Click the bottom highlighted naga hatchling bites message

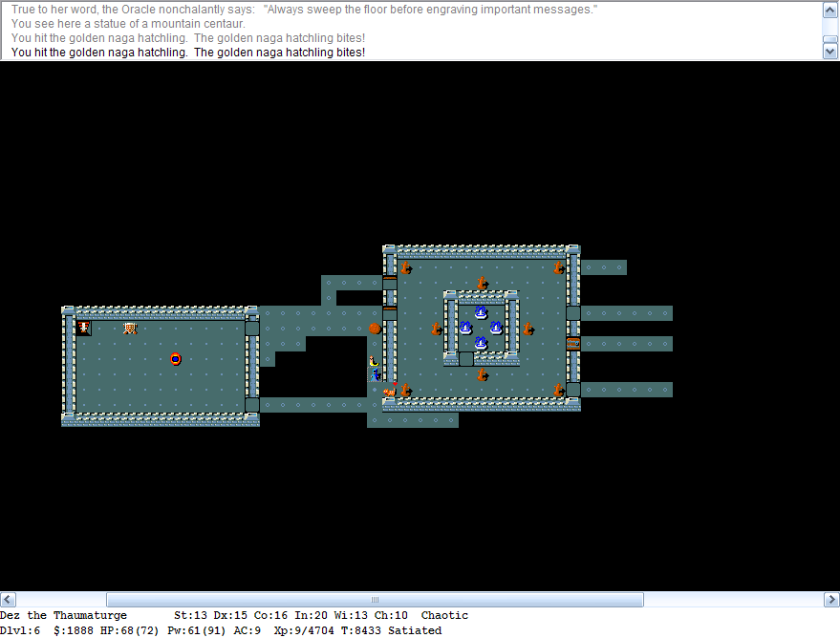188,52
